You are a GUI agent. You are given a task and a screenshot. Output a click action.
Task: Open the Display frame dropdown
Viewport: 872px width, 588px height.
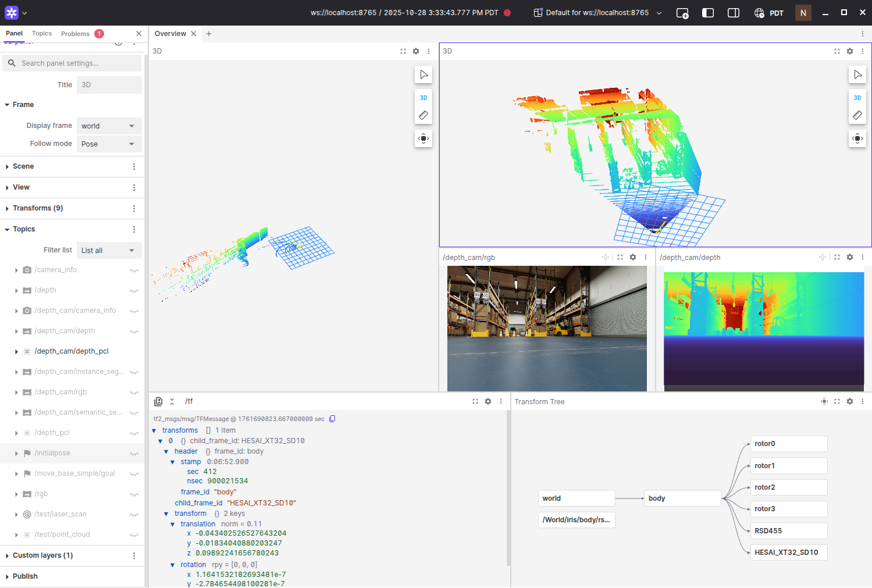pos(109,126)
